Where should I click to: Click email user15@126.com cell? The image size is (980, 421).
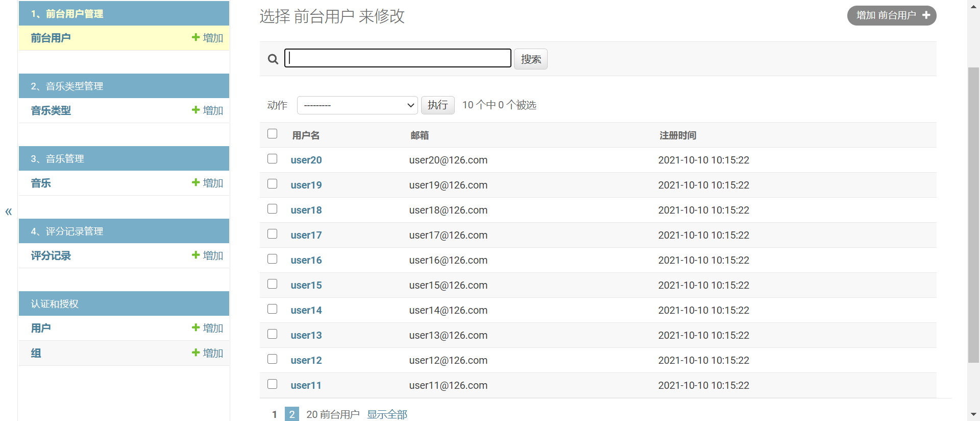point(448,285)
